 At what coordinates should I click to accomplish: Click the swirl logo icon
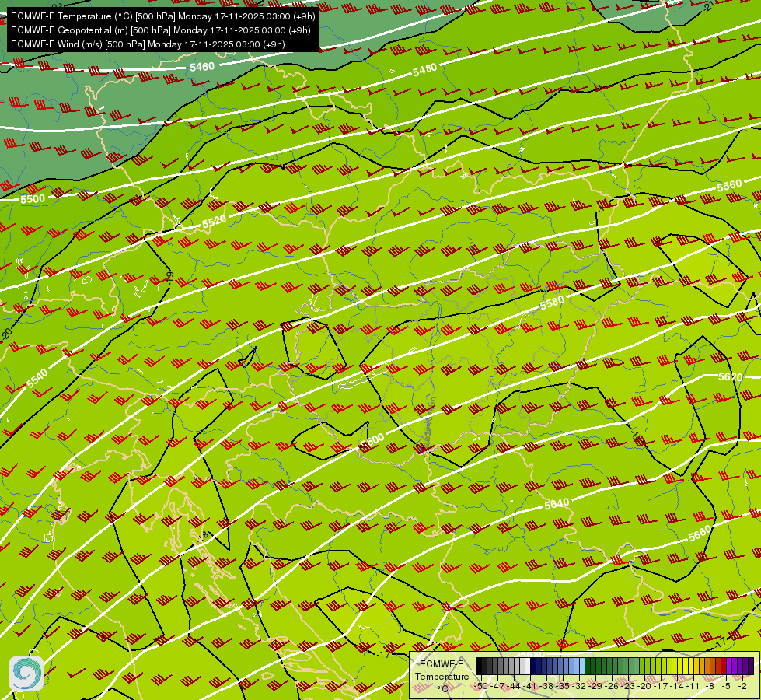click(26, 674)
